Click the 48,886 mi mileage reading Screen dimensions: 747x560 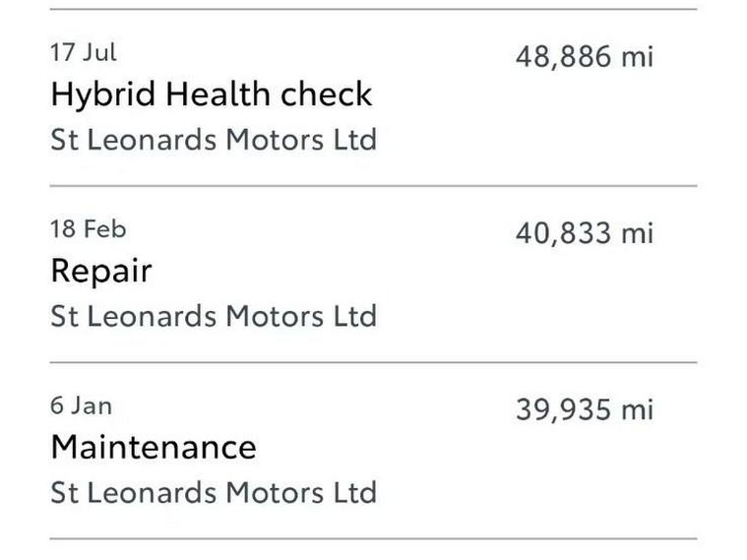coord(585,56)
